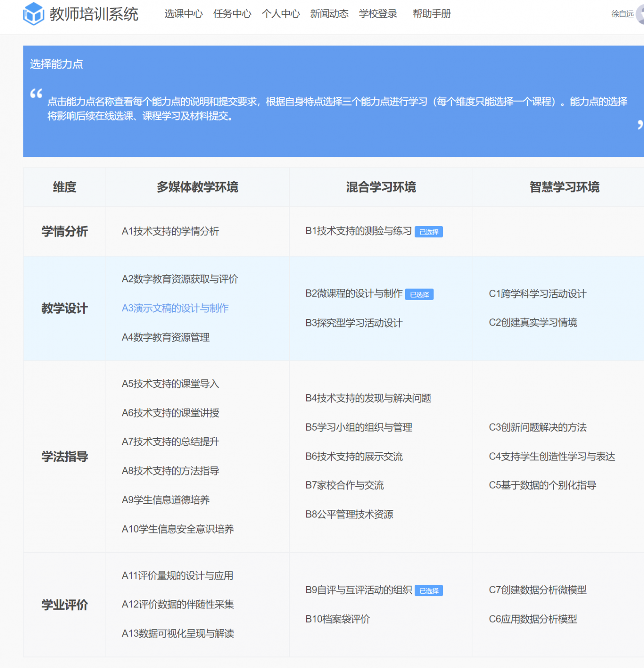Select A12评价数据的伴随性采集
644x668 pixels.
pyautogui.click(x=178, y=604)
